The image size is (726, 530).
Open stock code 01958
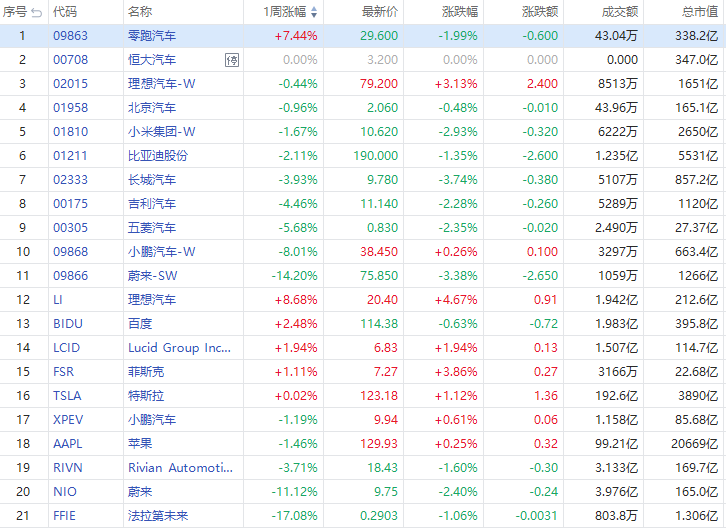point(70,108)
